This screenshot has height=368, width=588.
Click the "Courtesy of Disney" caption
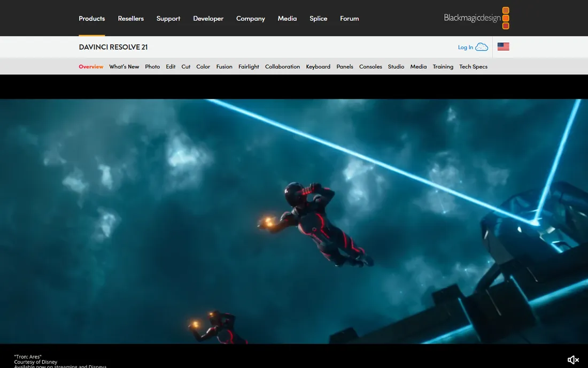(36, 362)
